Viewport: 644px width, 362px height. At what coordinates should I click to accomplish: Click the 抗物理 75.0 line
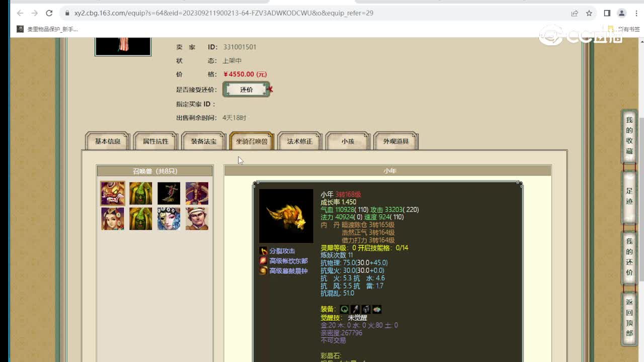pyautogui.click(x=354, y=262)
